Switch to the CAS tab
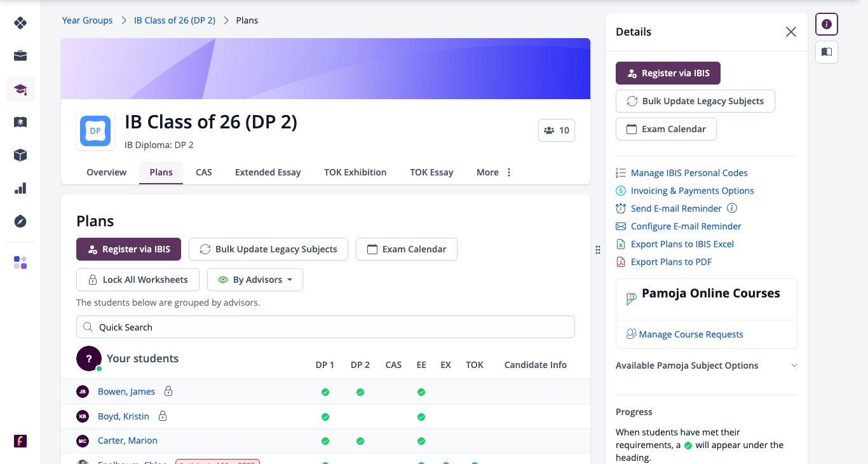868x464 pixels. (x=204, y=172)
